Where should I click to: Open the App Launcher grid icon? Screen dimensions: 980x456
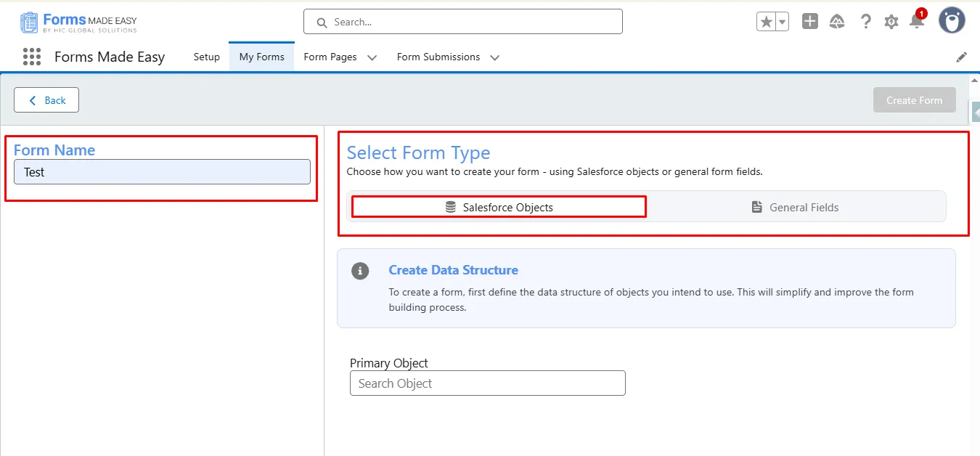[31, 57]
